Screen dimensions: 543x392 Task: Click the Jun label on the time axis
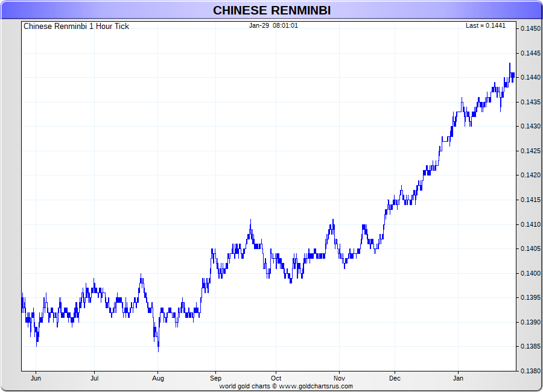click(x=36, y=379)
